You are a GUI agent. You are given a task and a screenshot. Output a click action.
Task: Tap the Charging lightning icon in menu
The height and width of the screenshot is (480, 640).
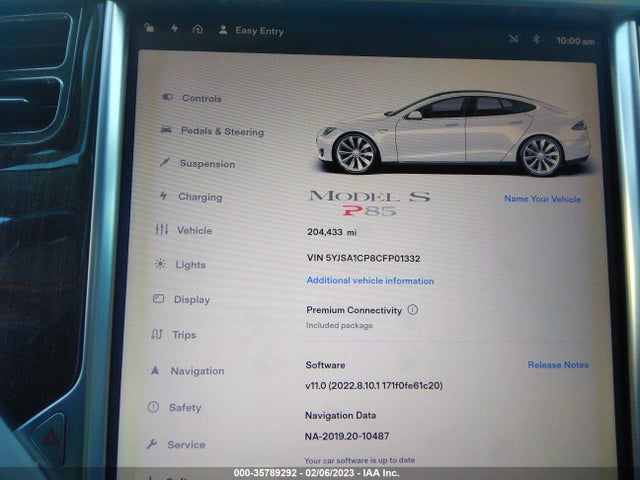click(163, 196)
